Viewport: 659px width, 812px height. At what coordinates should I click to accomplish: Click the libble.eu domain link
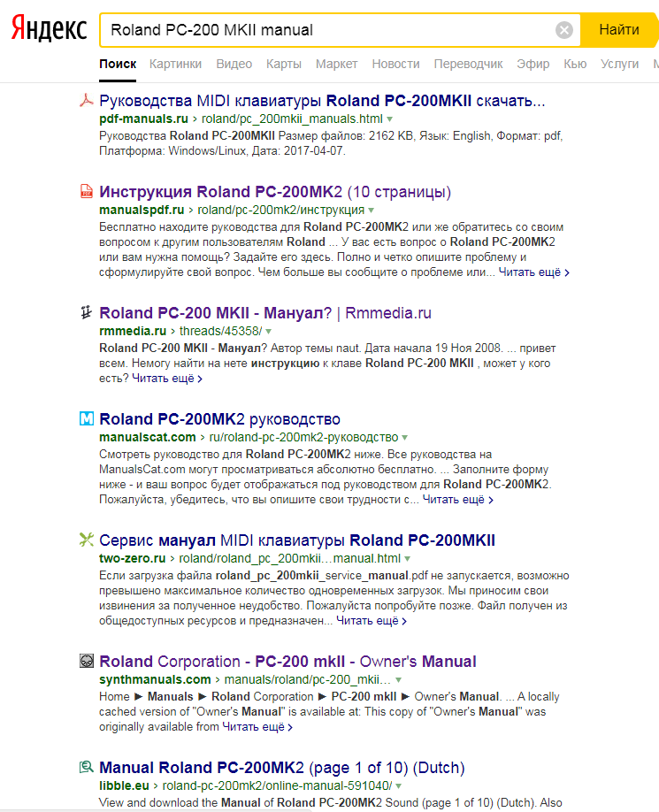[124, 785]
